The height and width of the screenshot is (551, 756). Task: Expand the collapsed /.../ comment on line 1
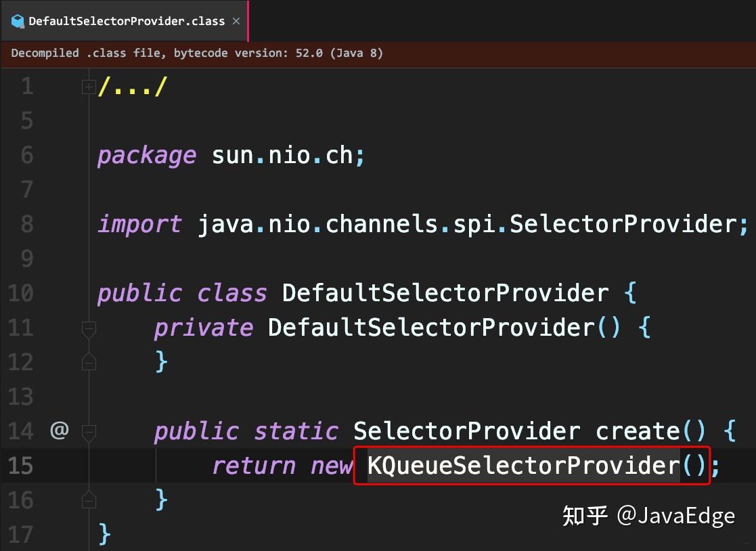click(x=89, y=86)
